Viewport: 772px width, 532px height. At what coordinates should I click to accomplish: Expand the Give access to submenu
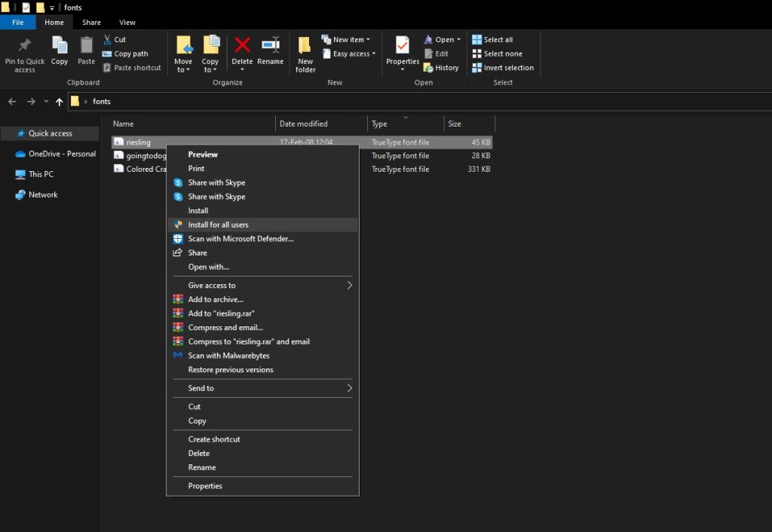349,286
